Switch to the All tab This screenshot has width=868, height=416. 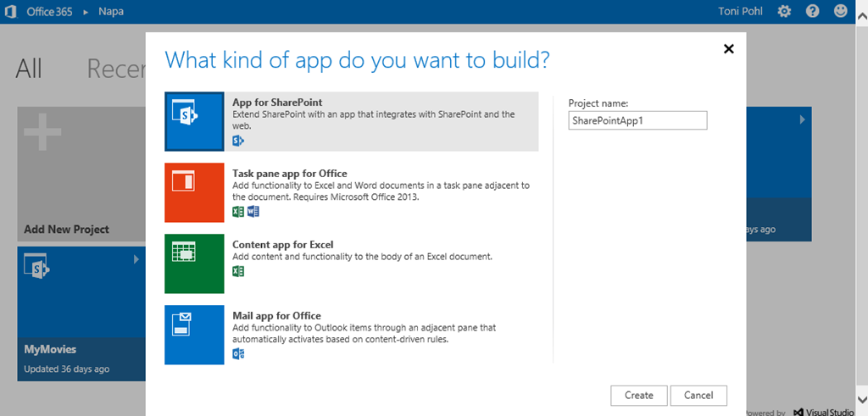tap(29, 69)
